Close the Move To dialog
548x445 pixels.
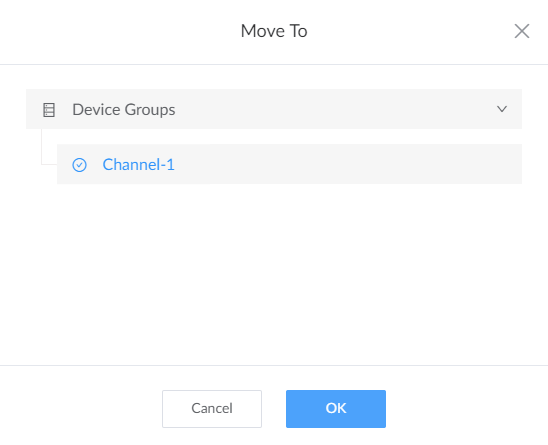pyautogui.click(x=522, y=31)
